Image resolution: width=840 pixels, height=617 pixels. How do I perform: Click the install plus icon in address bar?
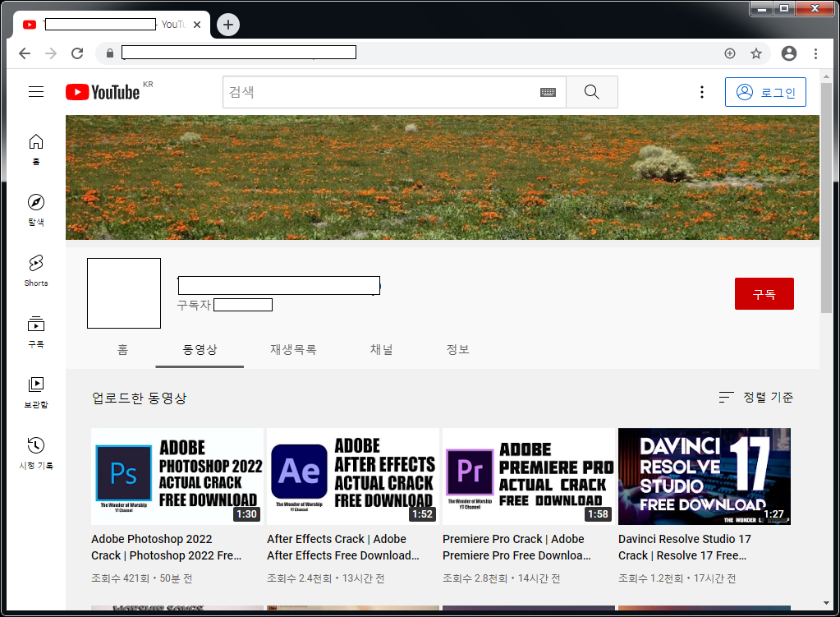point(730,53)
